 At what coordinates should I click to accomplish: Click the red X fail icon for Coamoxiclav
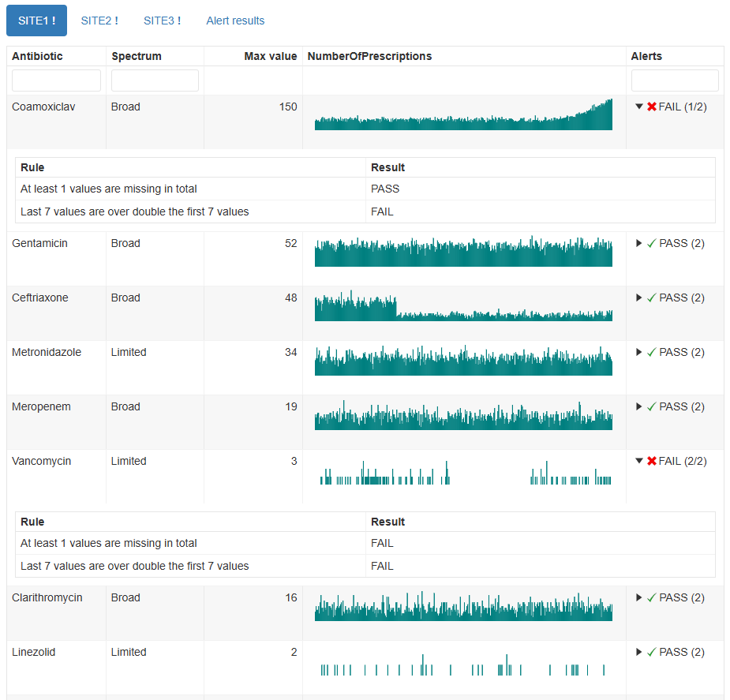[652, 107]
